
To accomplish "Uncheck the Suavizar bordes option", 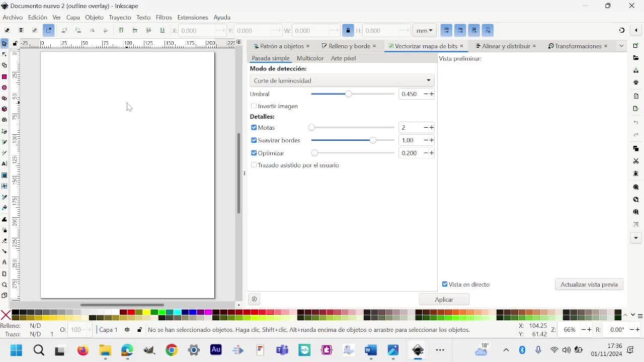I will click(x=254, y=140).
